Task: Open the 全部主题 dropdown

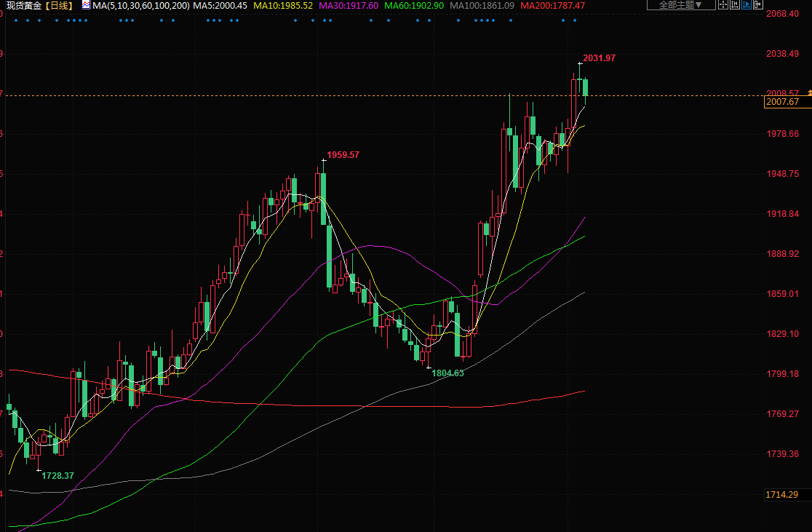Action: coord(680,5)
